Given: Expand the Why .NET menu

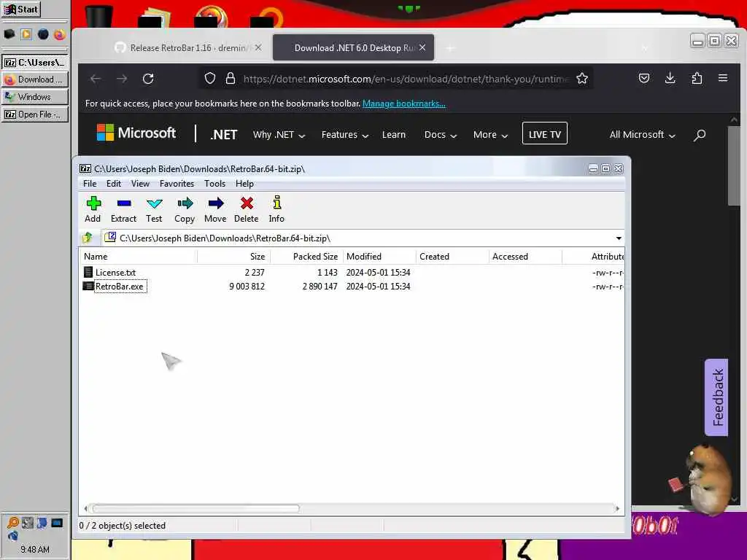Looking at the screenshot, I should tap(279, 135).
